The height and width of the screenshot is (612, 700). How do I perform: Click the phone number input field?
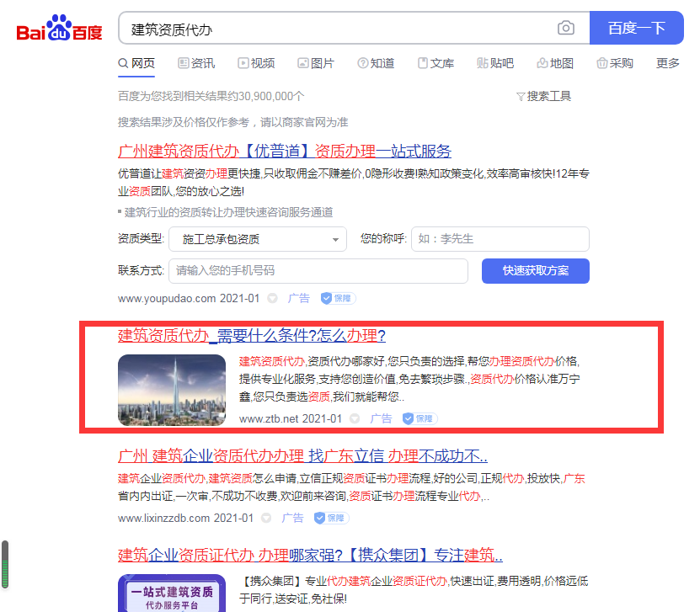[x=318, y=271]
